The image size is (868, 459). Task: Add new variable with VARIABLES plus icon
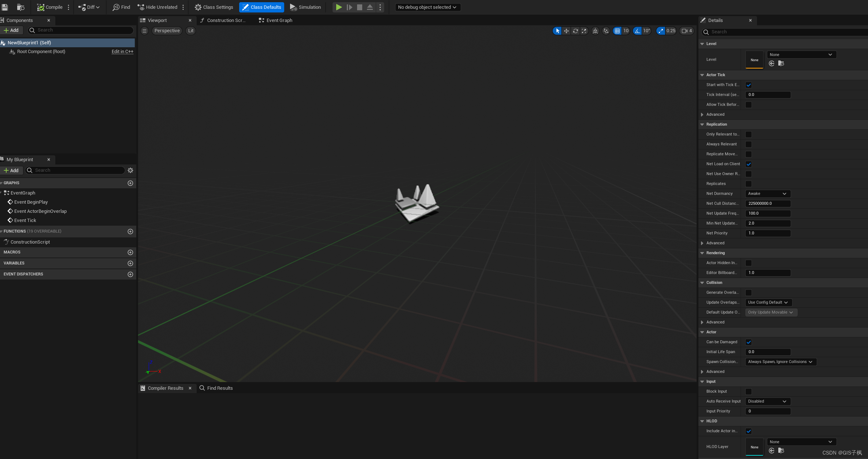[x=130, y=263]
